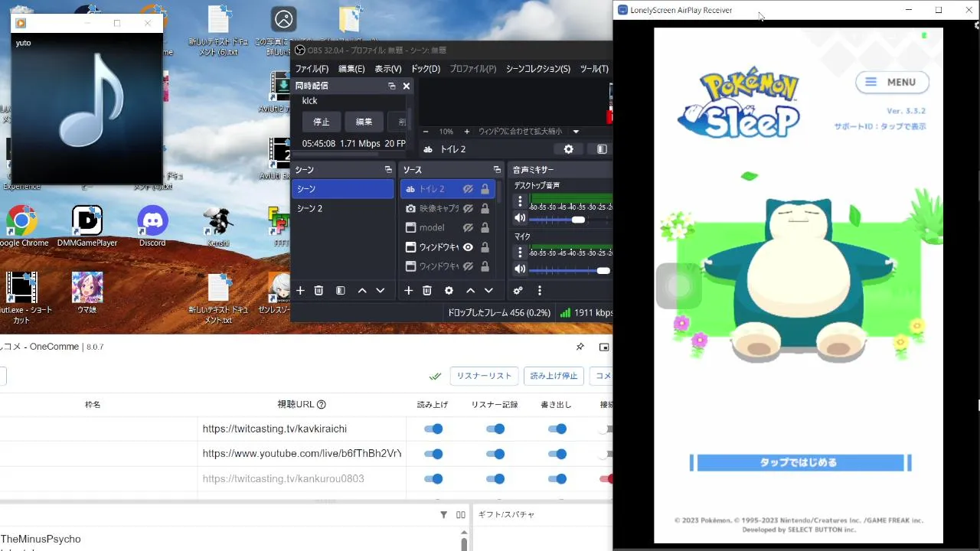Viewport: 980px width, 551px height.
Task: Mute デスクトップ音声 speaker
Action: [x=521, y=220]
